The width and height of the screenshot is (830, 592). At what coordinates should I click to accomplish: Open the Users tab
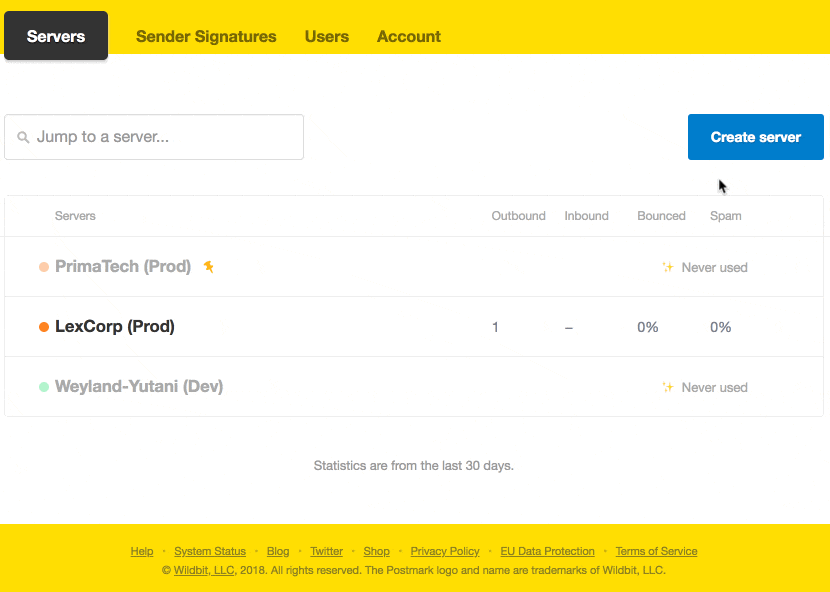[x=327, y=36]
